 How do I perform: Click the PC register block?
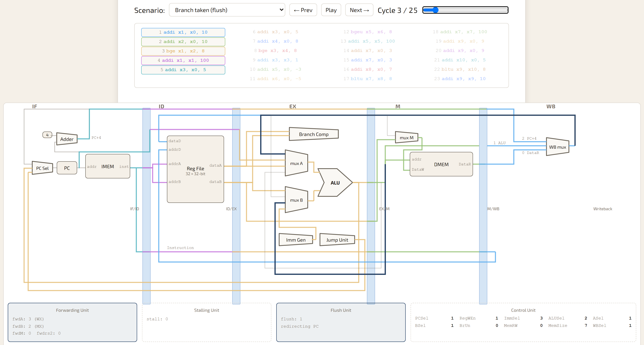coord(67,168)
